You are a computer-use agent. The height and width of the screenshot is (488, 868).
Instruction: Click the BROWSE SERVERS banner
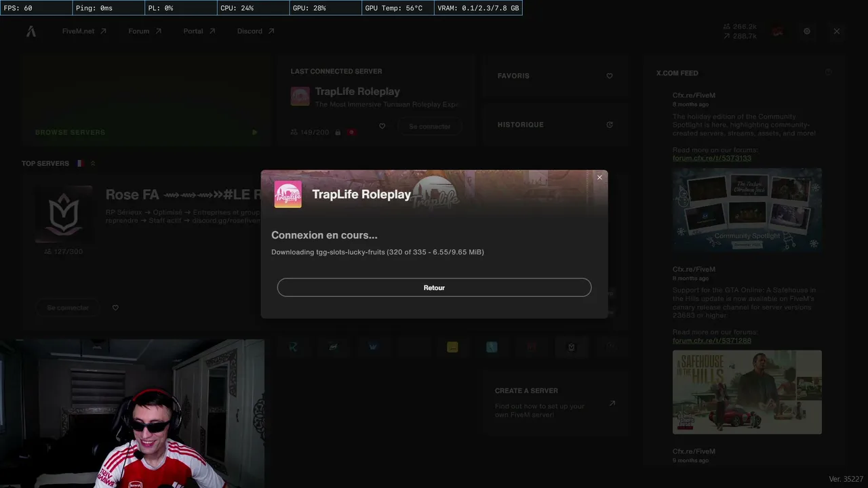(146, 100)
